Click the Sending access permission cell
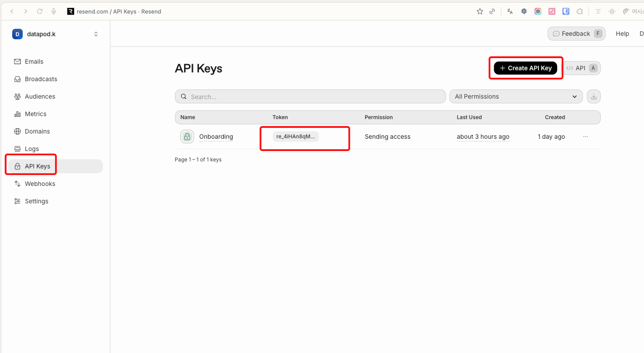This screenshot has height=353, width=644. click(388, 136)
